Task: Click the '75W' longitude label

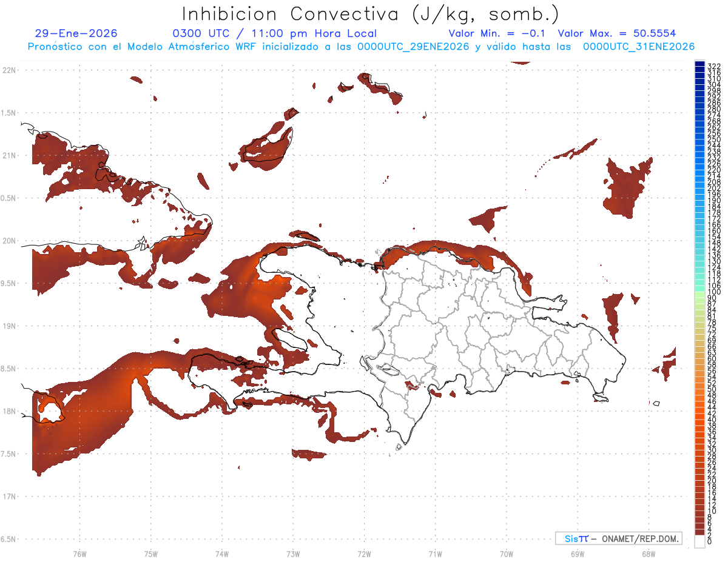Action: coord(151,554)
